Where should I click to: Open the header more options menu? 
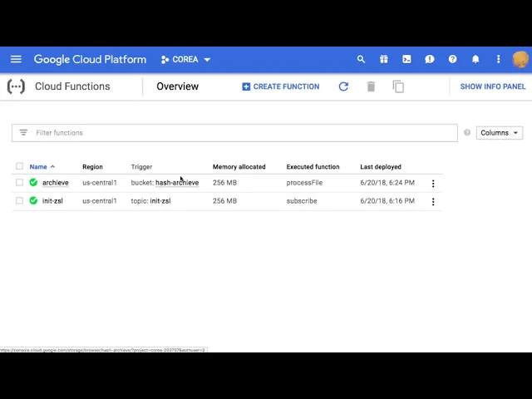pyautogui.click(x=499, y=59)
